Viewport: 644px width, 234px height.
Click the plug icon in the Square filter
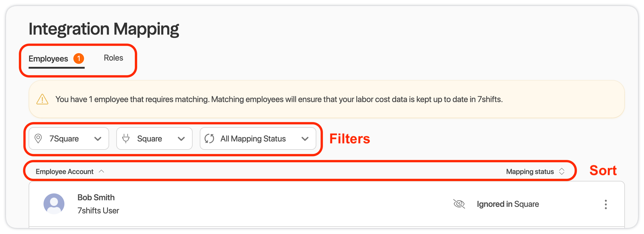(126, 138)
